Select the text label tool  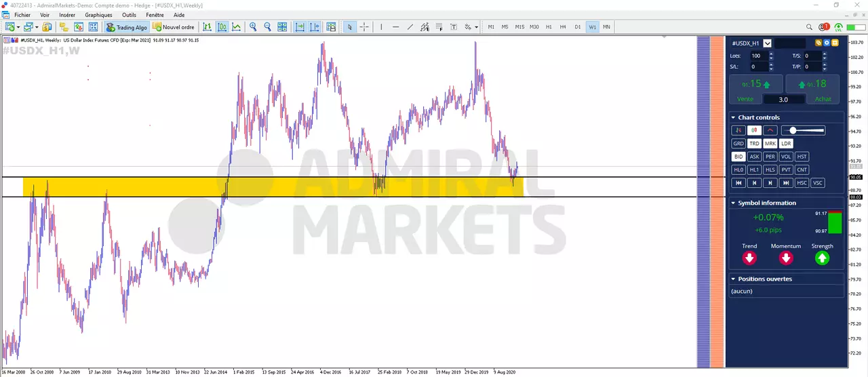click(x=454, y=27)
